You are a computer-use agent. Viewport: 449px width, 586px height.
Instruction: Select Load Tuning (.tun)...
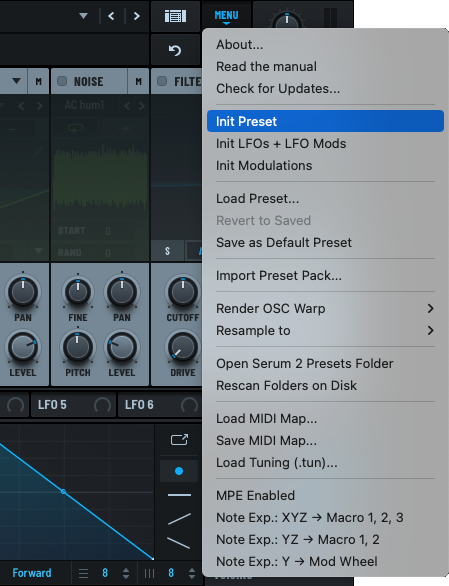point(325,462)
